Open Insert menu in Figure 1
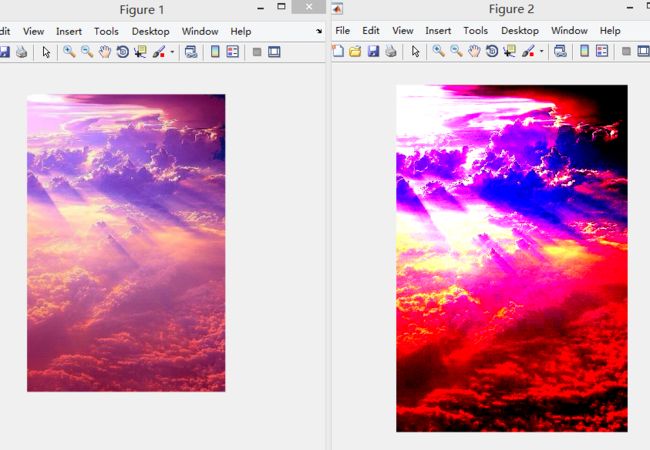This screenshot has width=650, height=450. [69, 31]
